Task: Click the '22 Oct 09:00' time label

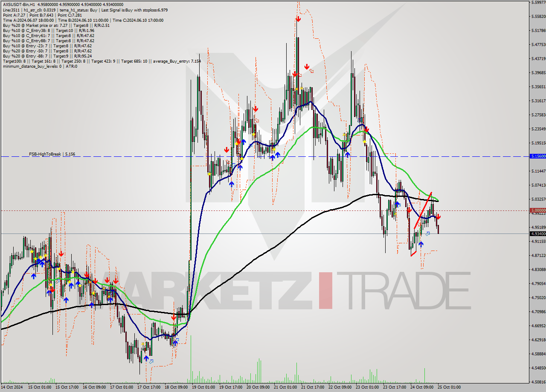Action: click(340, 387)
